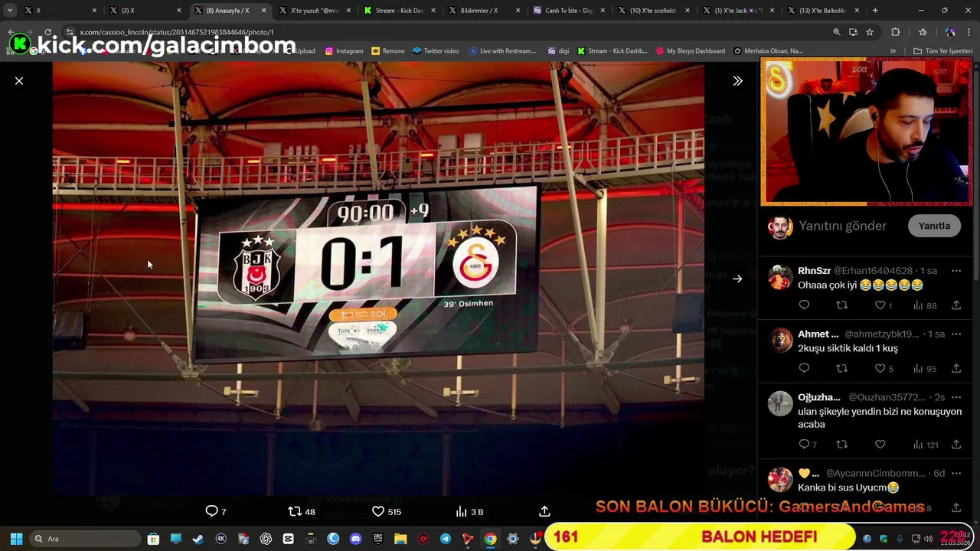This screenshot has width=980, height=551.
Task: Open 'Tüm Yer İşaretleri' bookmarks folder
Action: [x=942, y=51]
